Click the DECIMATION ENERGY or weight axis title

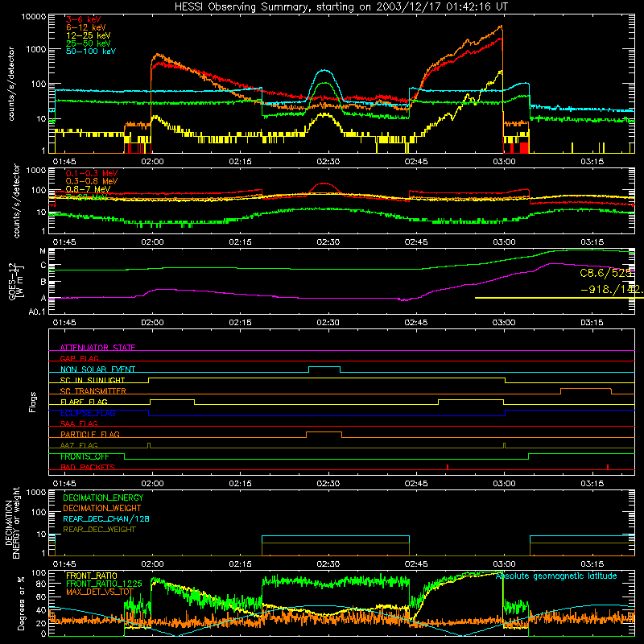tap(12, 522)
